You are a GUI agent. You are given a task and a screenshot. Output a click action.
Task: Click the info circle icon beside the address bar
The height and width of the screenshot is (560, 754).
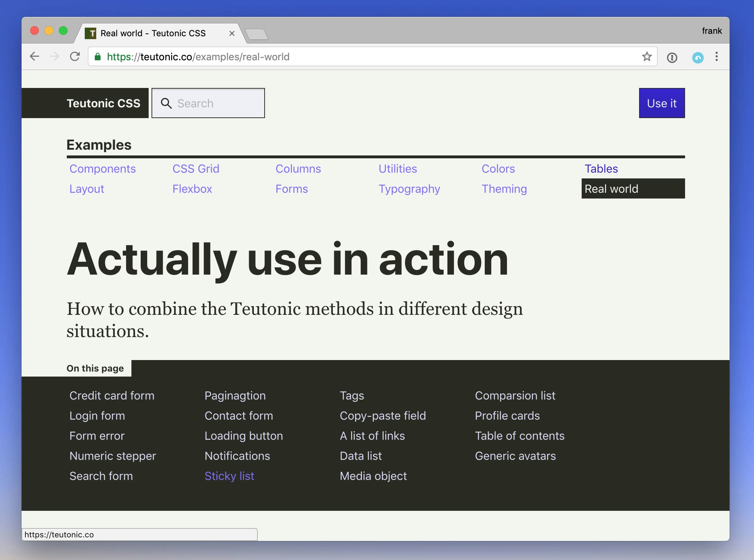(672, 57)
